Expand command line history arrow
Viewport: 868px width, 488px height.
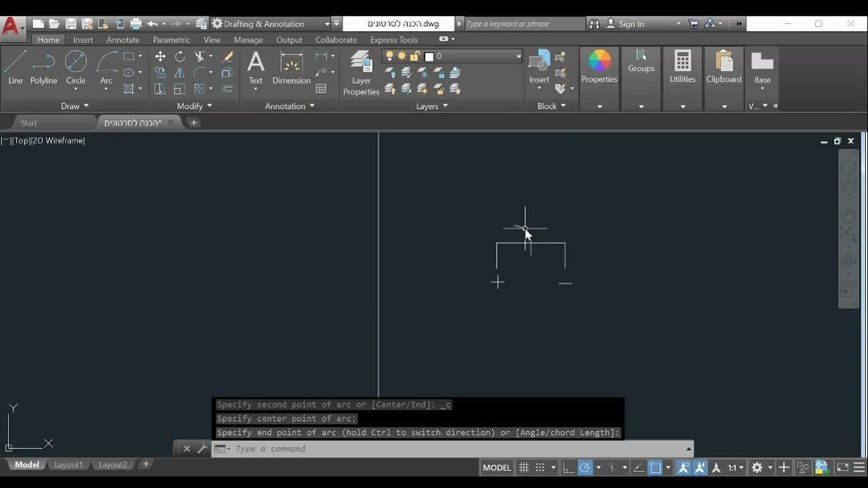pos(689,449)
